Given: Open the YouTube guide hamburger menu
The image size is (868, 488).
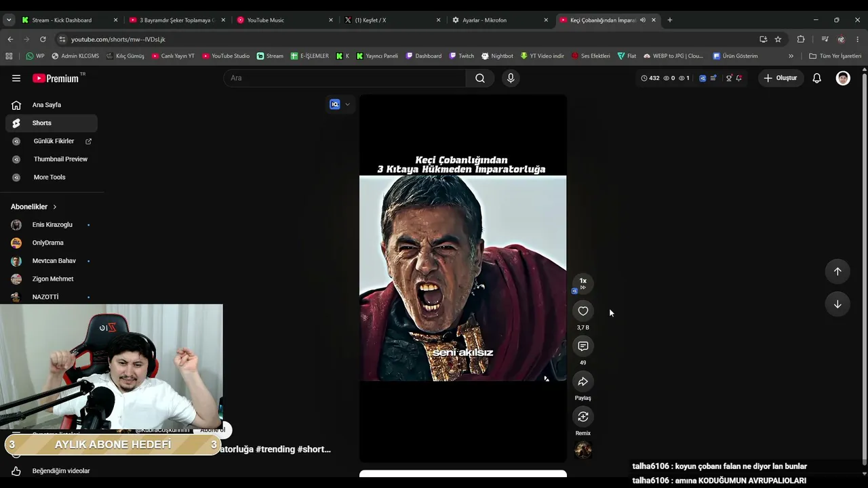Looking at the screenshot, I should [x=16, y=78].
